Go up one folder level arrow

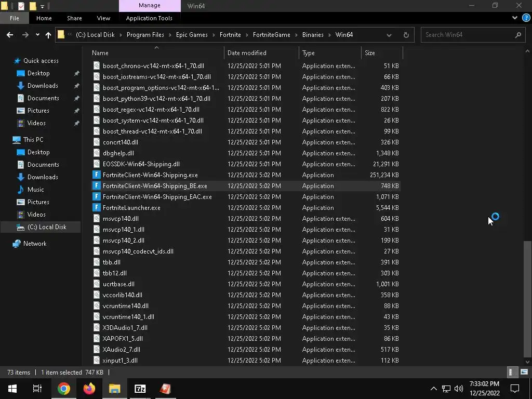48,35
